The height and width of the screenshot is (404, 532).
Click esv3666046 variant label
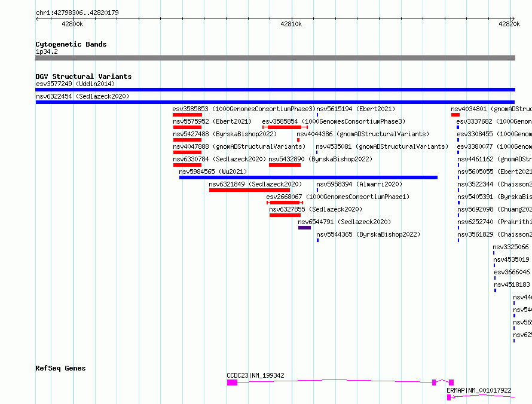(x=512, y=272)
